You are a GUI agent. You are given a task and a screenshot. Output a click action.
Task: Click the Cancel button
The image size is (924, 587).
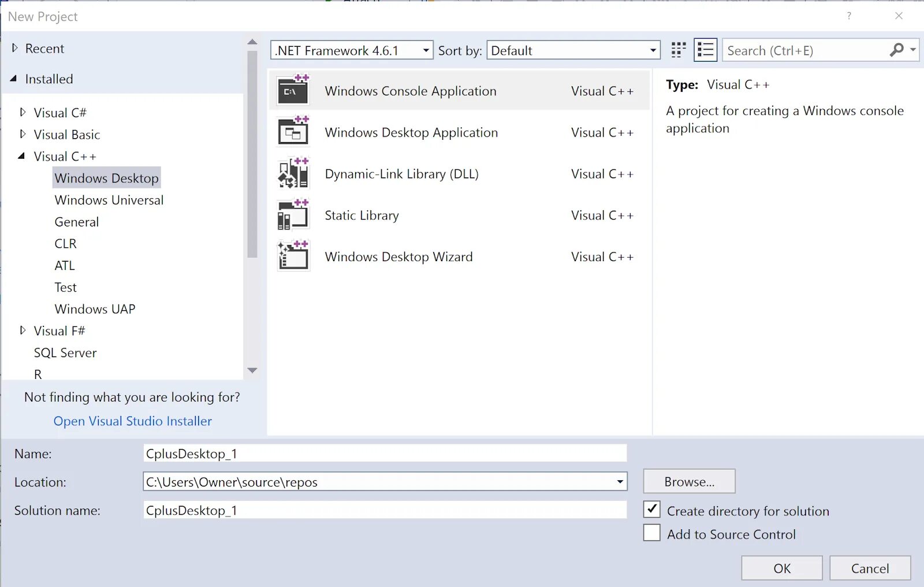pyautogui.click(x=870, y=568)
